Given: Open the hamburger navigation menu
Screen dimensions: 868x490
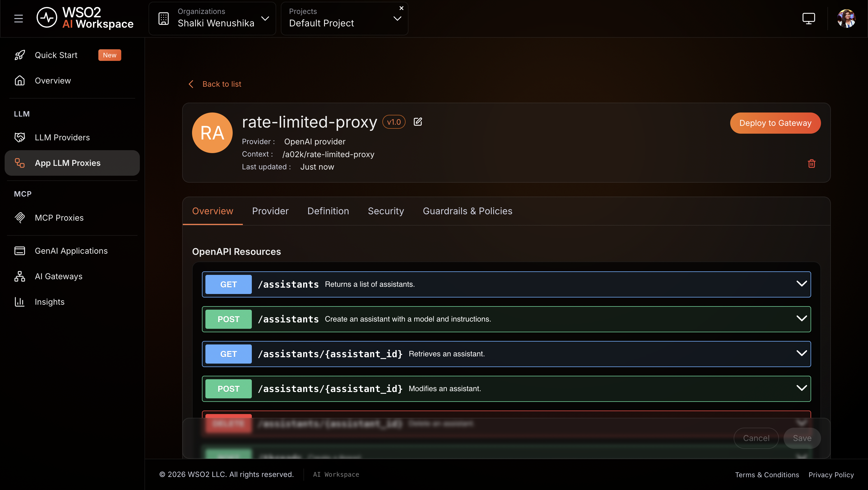Looking at the screenshot, I should 19,19.
